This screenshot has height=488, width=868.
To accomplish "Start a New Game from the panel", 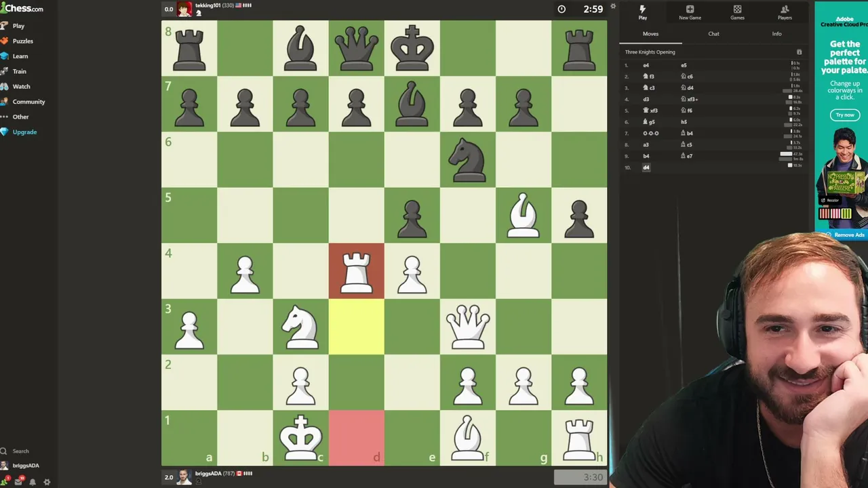I will (690, 12).
